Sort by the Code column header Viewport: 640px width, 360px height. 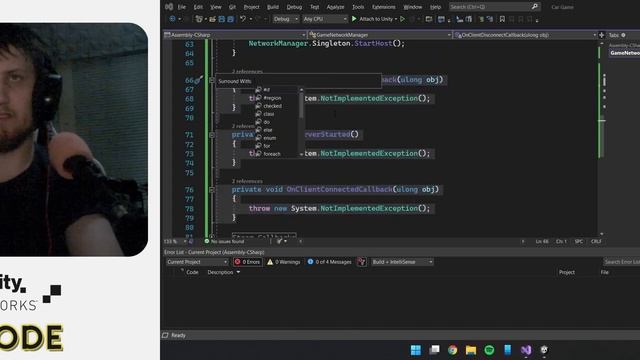pos(192,272)
